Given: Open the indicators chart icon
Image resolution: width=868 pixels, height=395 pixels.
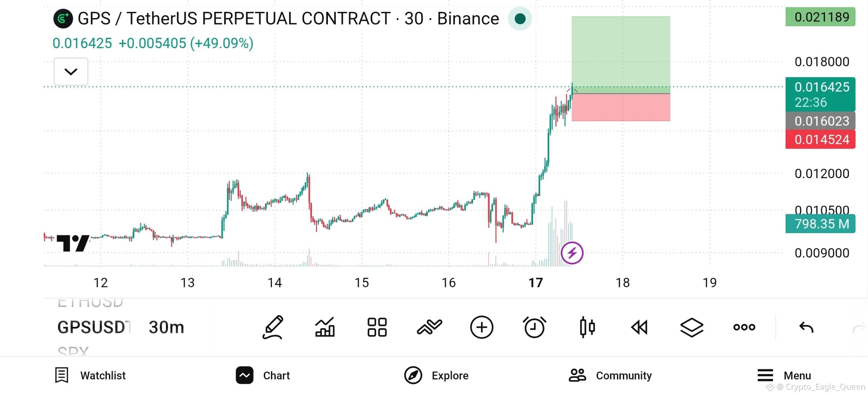Looking at the screenshot, I should tap(325, 327).
